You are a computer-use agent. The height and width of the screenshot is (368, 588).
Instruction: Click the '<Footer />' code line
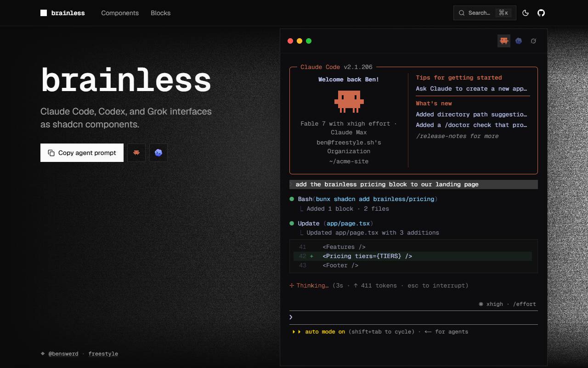tap(340, 265)
